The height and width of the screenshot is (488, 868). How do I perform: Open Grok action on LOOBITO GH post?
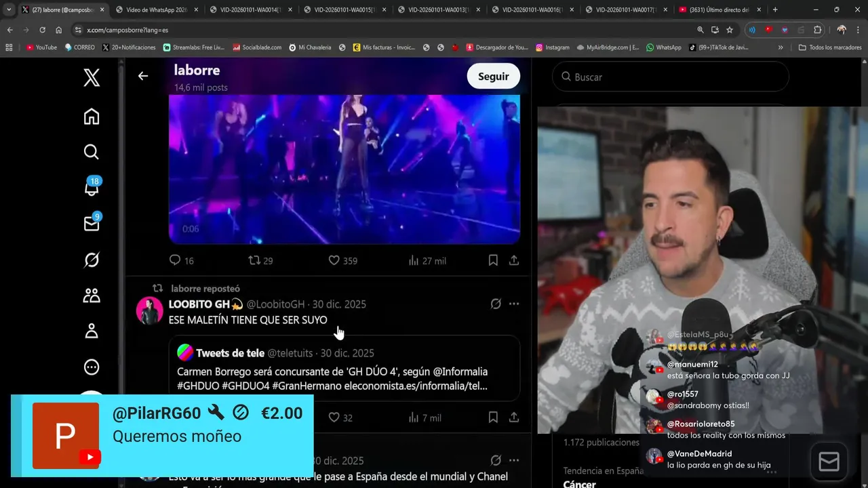point(496,304)
